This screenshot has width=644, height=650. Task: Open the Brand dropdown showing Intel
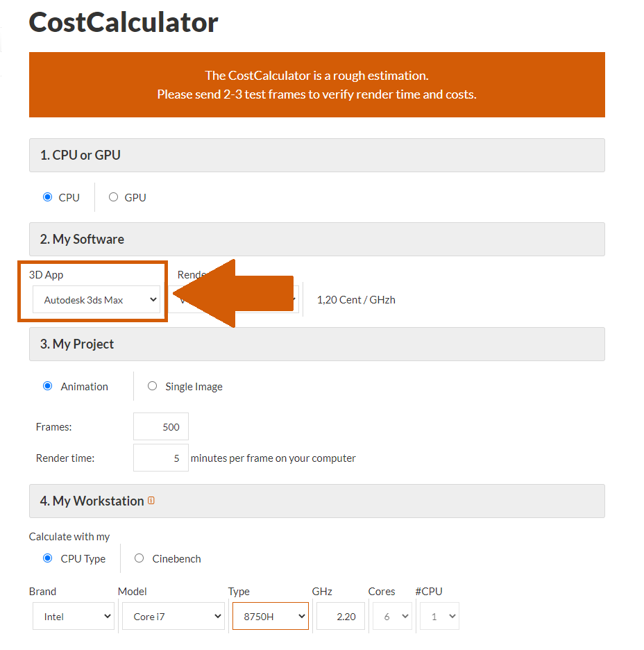(x=74, y=617)
